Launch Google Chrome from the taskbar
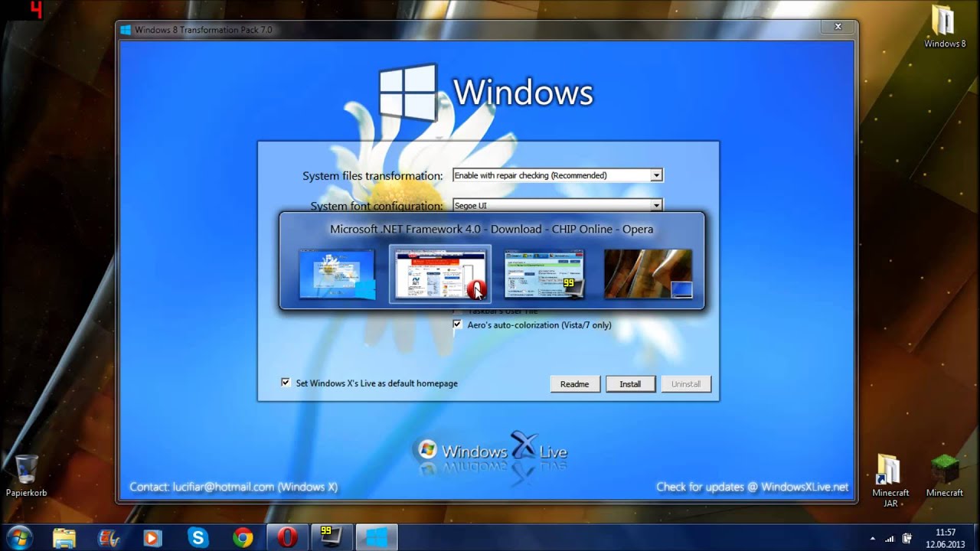This screenshot has height=551, width=980. pyautogui.click(x=243, y=538)
